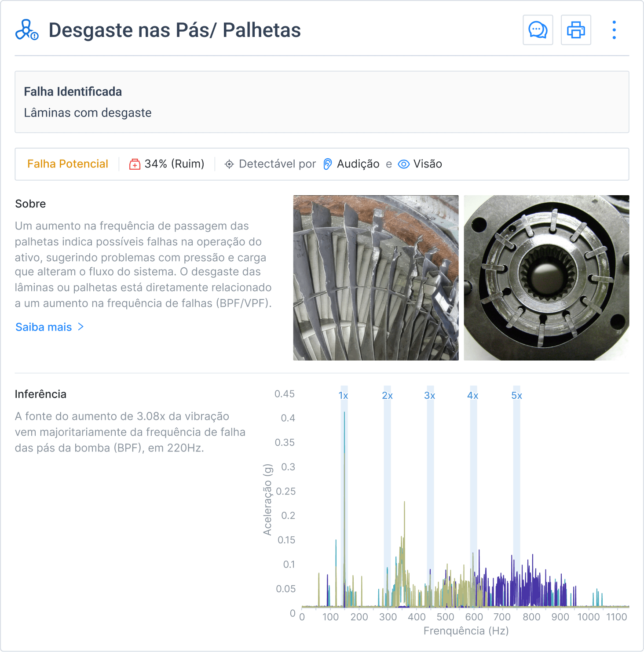Click the Falha Identificada box
The image size is (644, 652).
[x=322, y=102]
